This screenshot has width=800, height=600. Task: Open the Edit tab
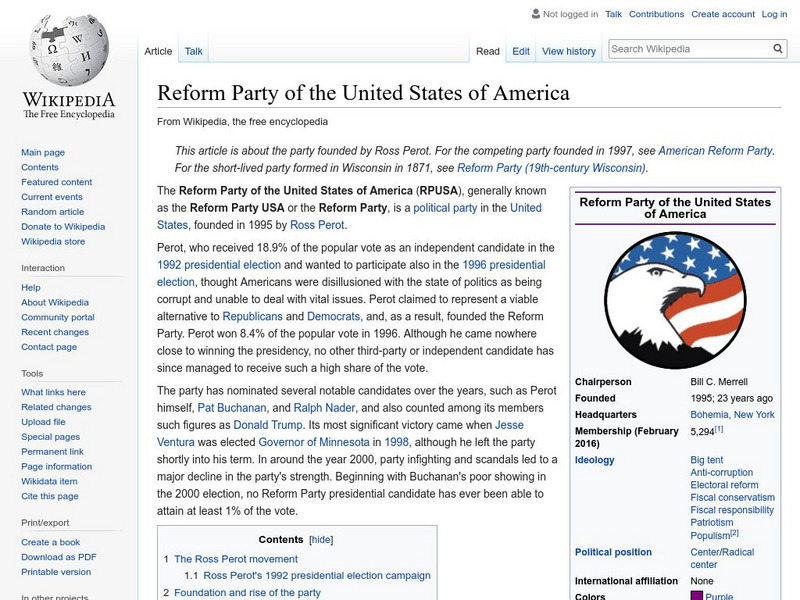521,51
